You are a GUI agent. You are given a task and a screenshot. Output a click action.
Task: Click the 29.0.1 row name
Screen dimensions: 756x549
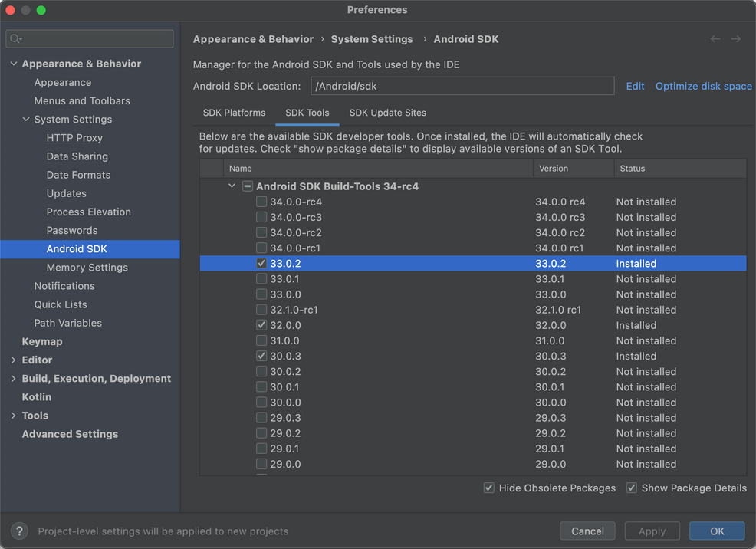pyautogui.click(x=284, y=449)
